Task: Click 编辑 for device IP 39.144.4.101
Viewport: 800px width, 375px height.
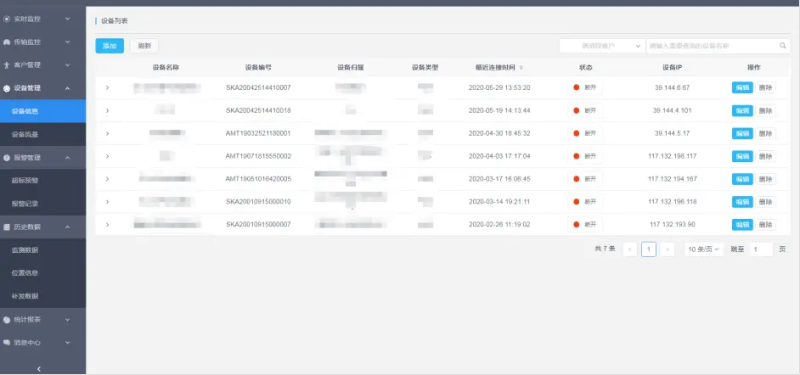Action: 742,111
